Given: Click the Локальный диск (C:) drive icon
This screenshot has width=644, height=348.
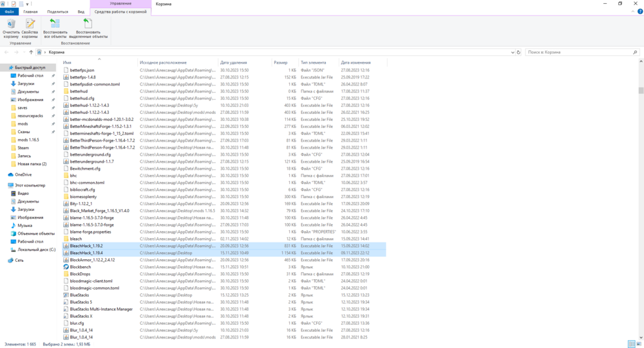Looking at the screenshot, I should 13,250.
